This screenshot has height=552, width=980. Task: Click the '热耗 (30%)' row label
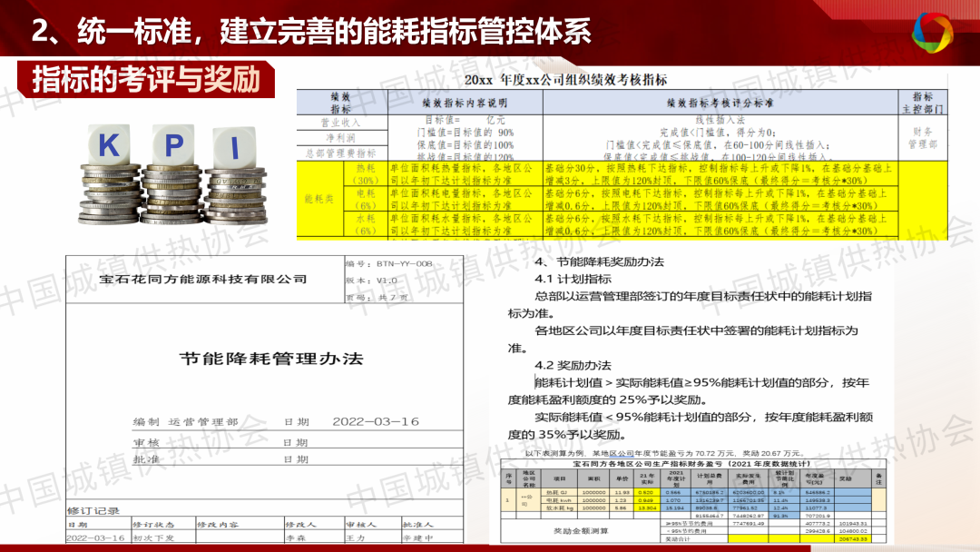[366, 173]
